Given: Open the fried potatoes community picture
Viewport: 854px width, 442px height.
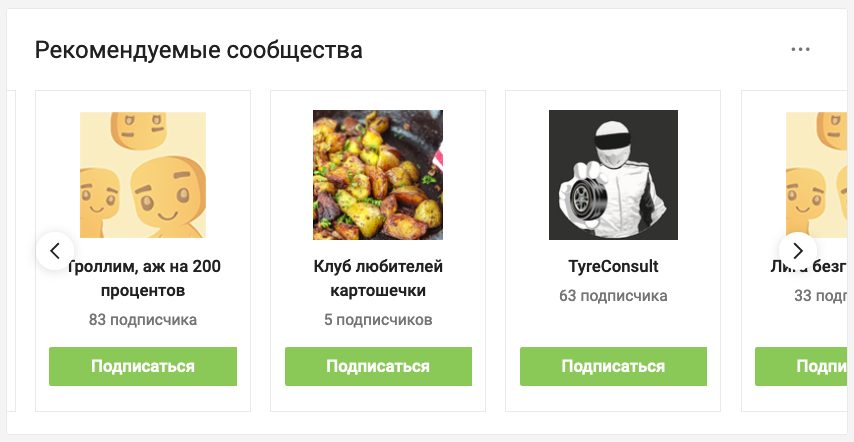Looking at the screenshot, I should pos(378,175).
